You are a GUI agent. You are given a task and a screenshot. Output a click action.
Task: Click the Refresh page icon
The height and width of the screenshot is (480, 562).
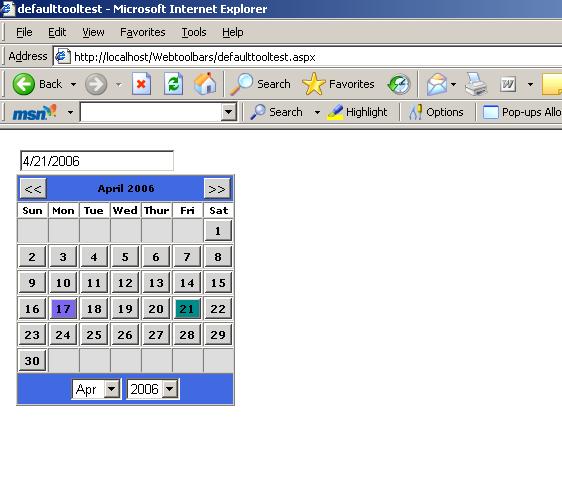[x=173, y=84]
